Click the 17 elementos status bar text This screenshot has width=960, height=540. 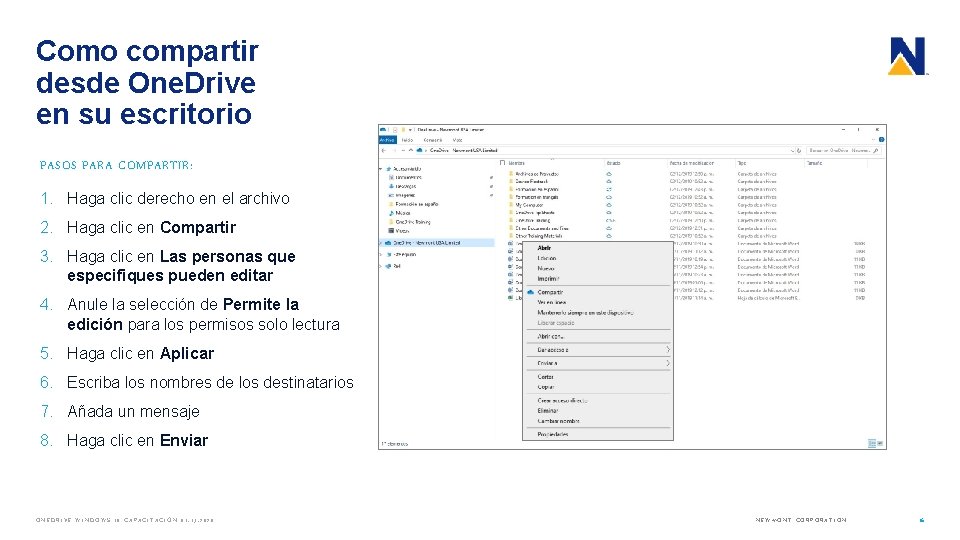click(x=394, y=443)
